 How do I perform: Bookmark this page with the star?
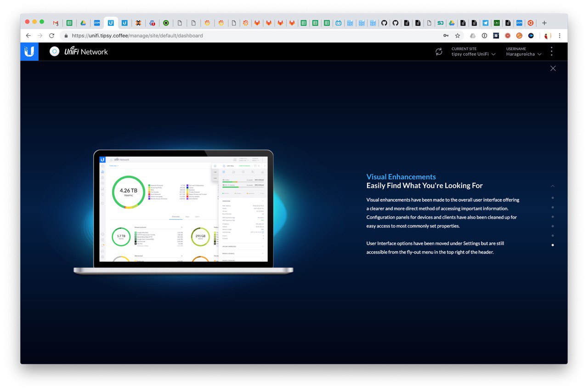pyautogui.click(x=458, y=35)
